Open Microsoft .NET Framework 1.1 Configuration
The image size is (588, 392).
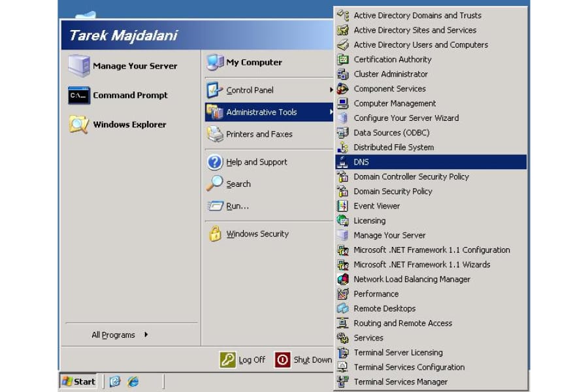tap(431, 250)
